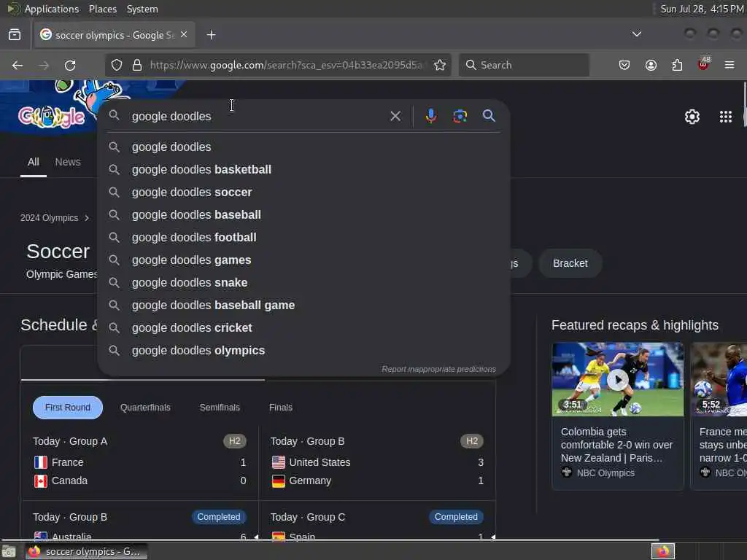Viewport: 747px width, 560px height.
Task: Choose the 'google doodles olympics' suggestion
Action: point(303,351)
